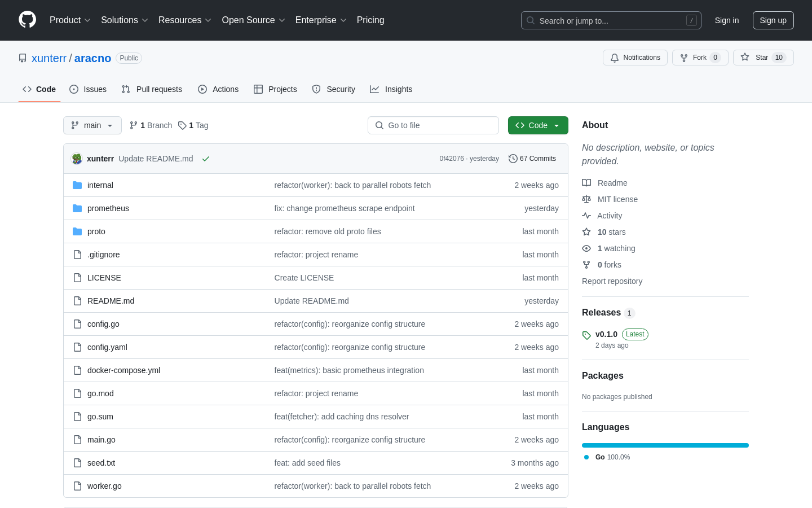The height and width of the screenshot is (508, 812).
Task: Click the Go language color dot
Action: [x=586, y=457]
